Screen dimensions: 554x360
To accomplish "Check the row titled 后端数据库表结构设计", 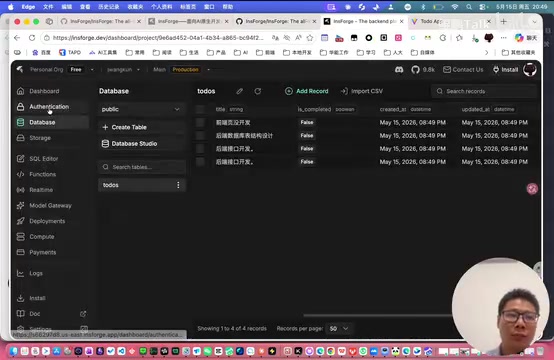I will pyautogui.click(x=200, y=136).
